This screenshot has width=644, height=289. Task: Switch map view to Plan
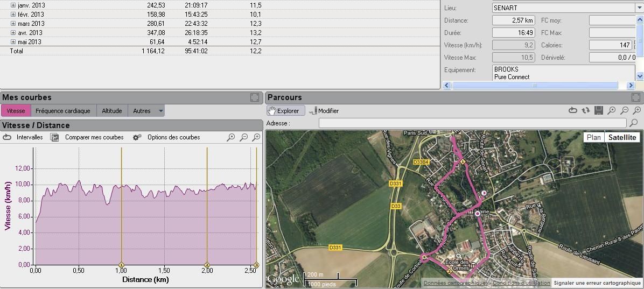(593, 137)
